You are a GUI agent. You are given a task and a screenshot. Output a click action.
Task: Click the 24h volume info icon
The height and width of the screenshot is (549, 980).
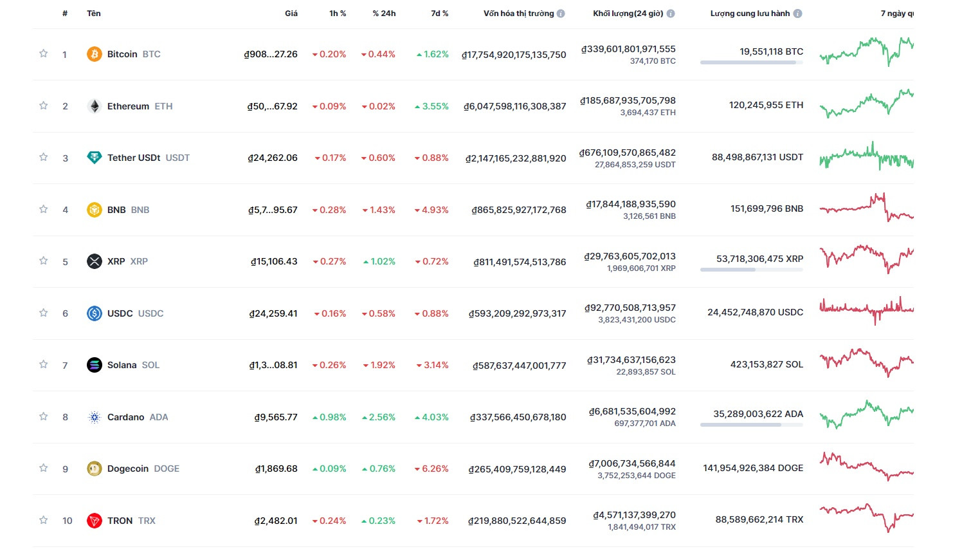click(x=671, y=14)
